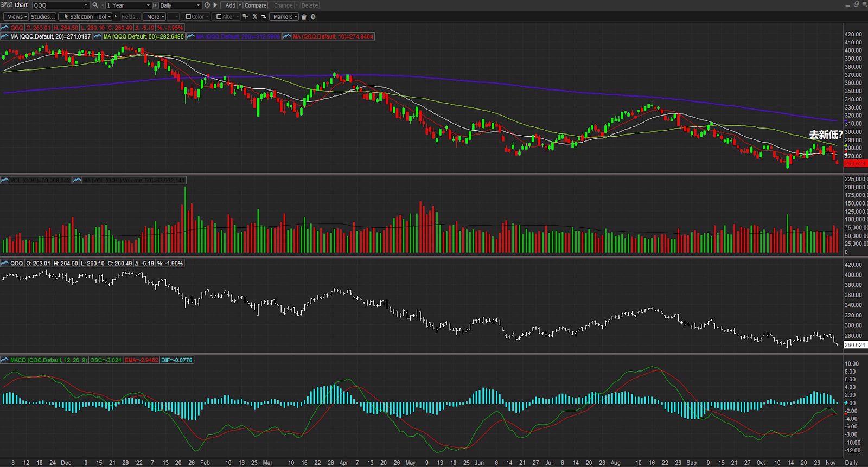Open the 1 Year range dropdown
Viewport: 868px width, 467px height.
point(129,5)
